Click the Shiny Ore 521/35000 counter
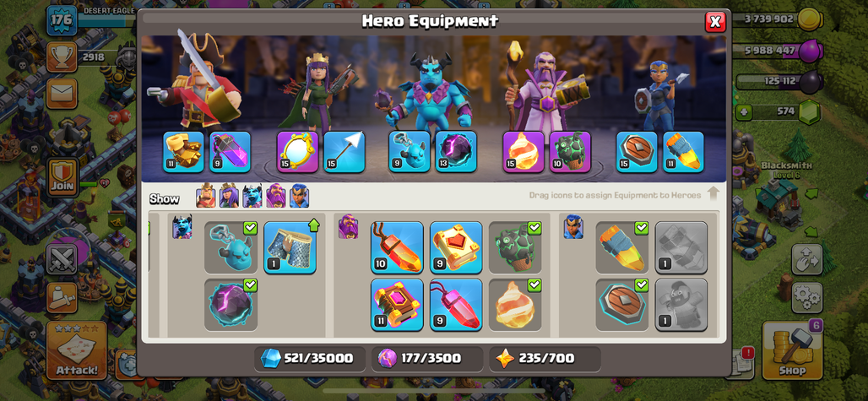The image size is (868, 401). point(310,359)
